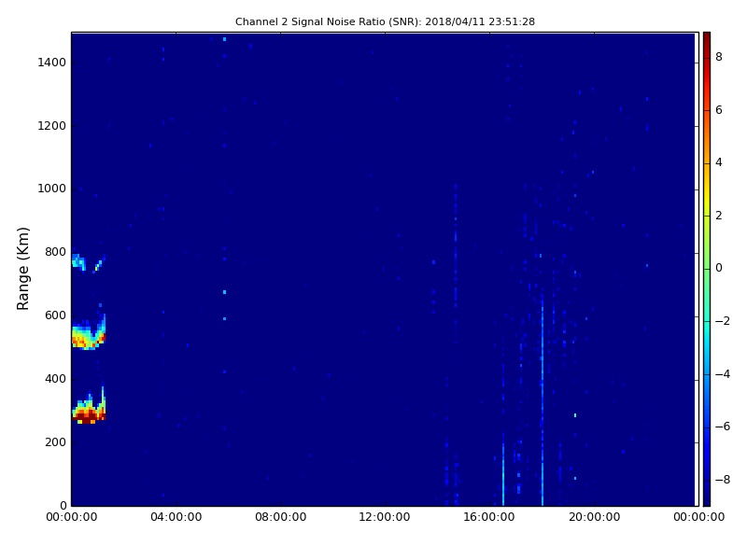The height and width of the screenshot is (560, 747).
Task: Click the 200 range tick label
Action: click(56, 441)
